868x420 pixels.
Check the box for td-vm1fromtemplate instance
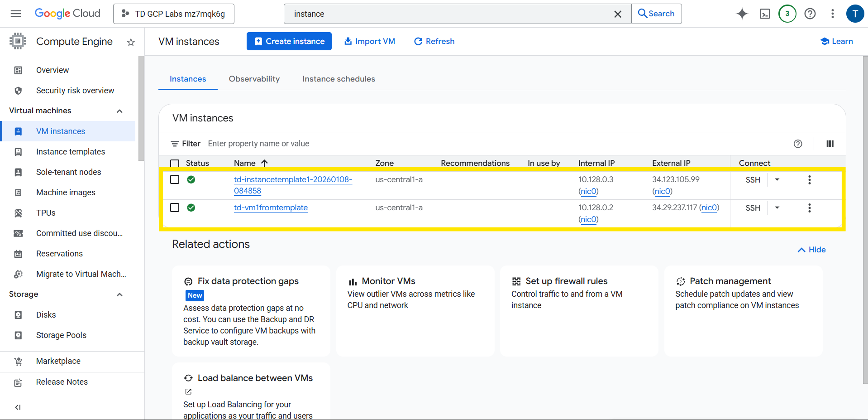(x=175, y=208)
